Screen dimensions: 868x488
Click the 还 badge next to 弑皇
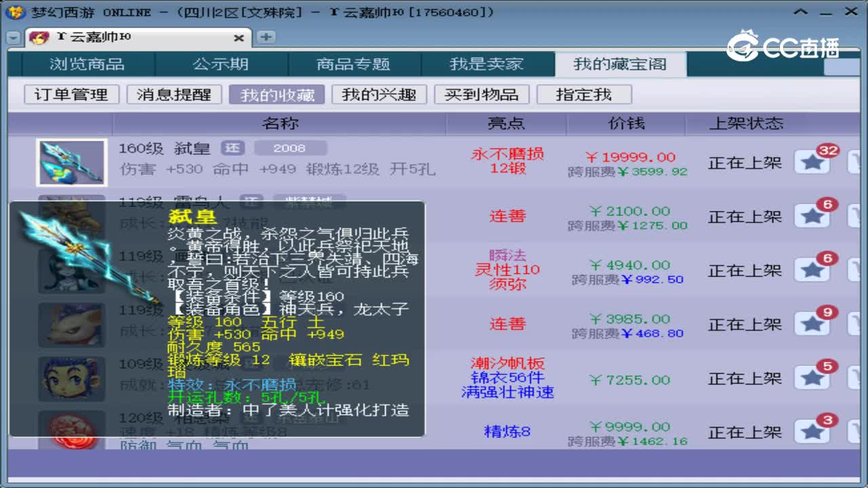tap(234, 148)
